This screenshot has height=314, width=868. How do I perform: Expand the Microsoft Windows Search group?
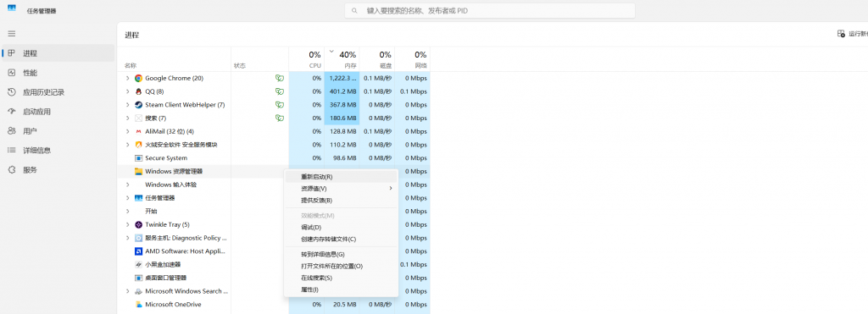click(x=127, y=291)
